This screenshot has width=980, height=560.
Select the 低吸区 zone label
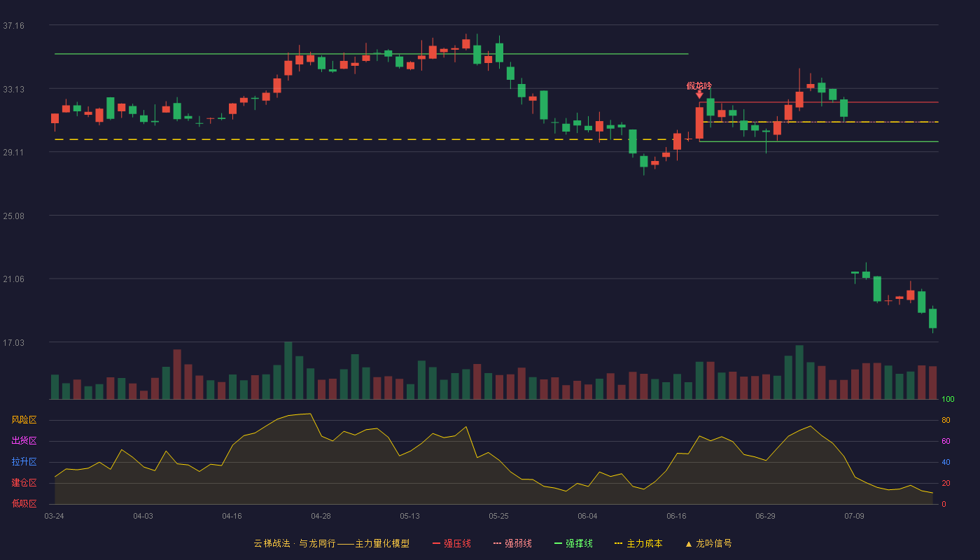pyautogui.click(x=24, y=503)
